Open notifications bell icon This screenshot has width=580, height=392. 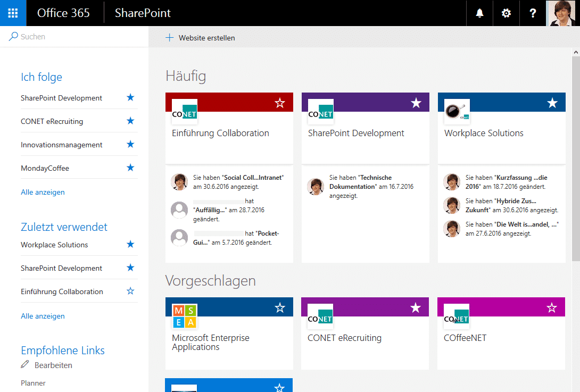tap(479, 13)
